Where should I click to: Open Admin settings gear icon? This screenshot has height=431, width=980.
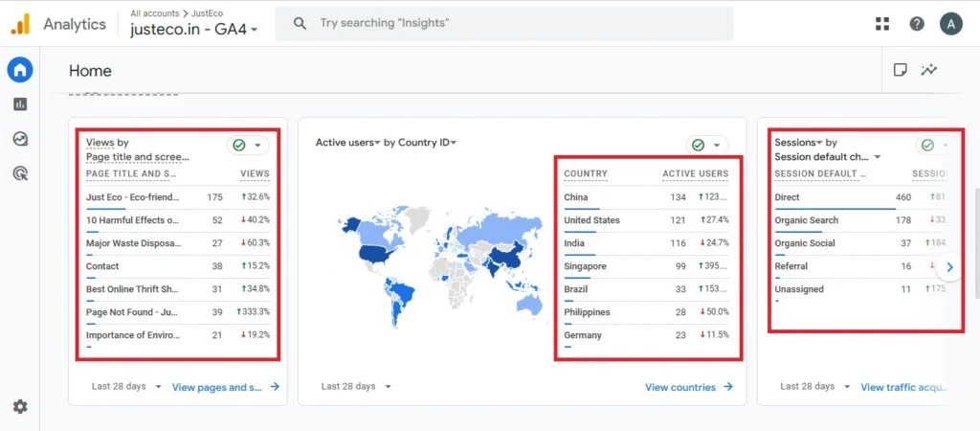20,407
